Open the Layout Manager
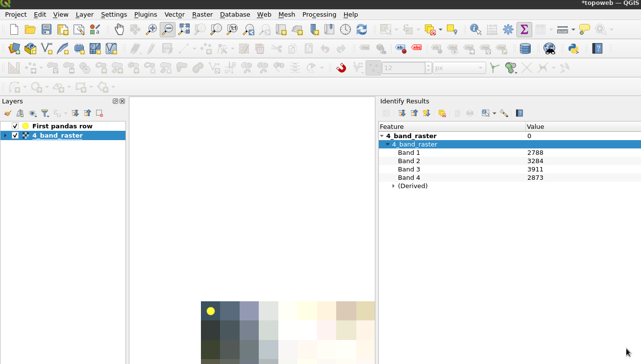The height and width of the screenshot is (364, 641). tap(79, 29)
